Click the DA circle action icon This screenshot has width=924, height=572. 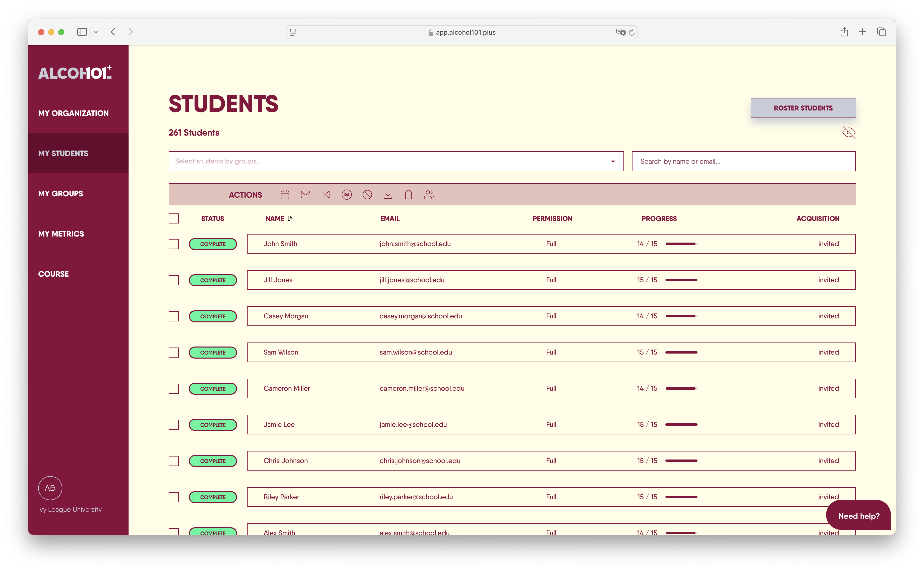click(346, 194)
